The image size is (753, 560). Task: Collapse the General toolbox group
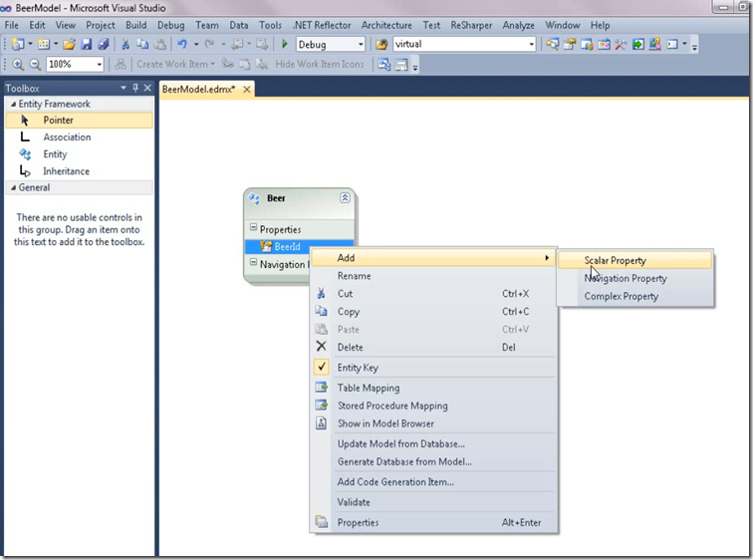[13, 187]
